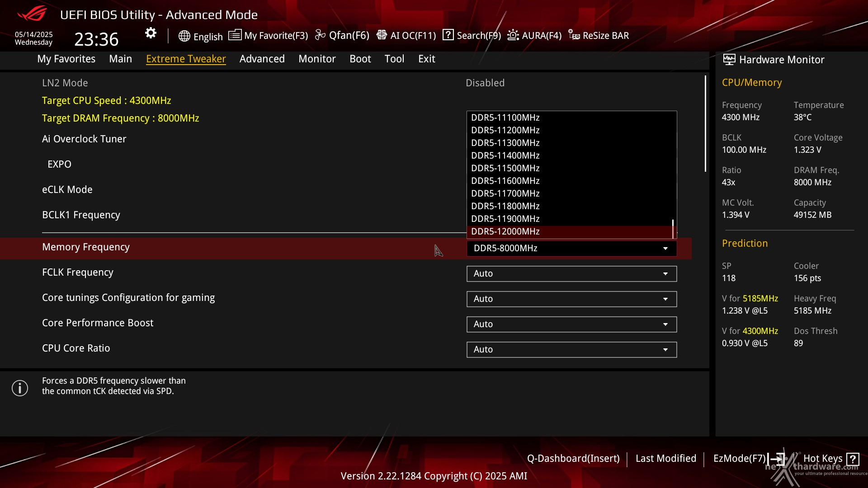Click Last Modified
The image size is (868, 488).
point(666,458)
